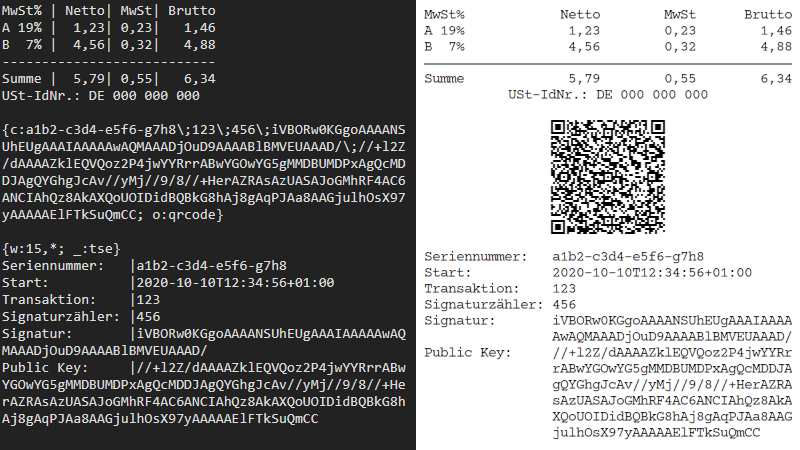This screenshot has height=450, width=800.
Task: Click the Brutto total 6,34 in the receipt preview
Action: pos(776,79)
